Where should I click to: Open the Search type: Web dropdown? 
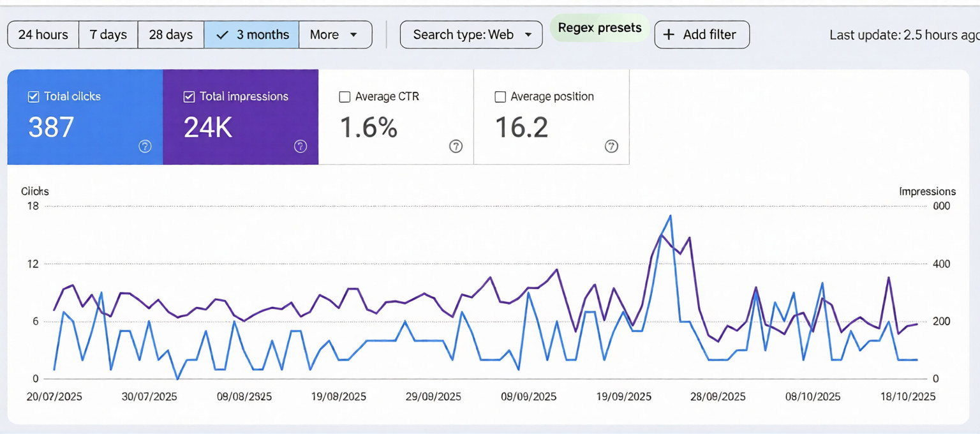471,34
